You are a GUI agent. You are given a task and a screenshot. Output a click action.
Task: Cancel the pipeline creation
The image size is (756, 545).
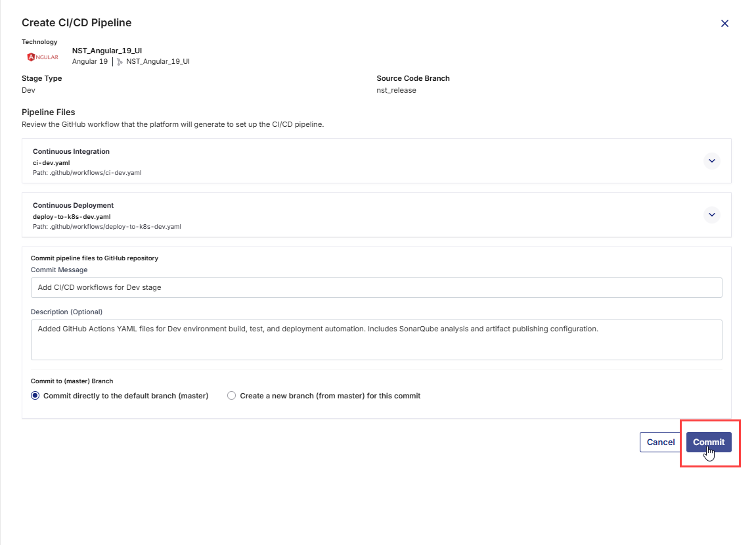point(660,442)
